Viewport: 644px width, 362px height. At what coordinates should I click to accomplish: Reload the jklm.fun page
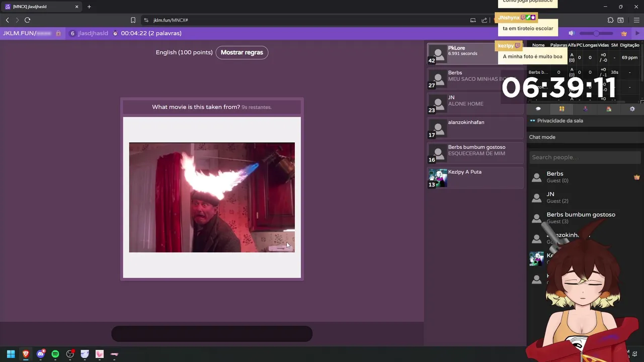(x=28, y=20)
